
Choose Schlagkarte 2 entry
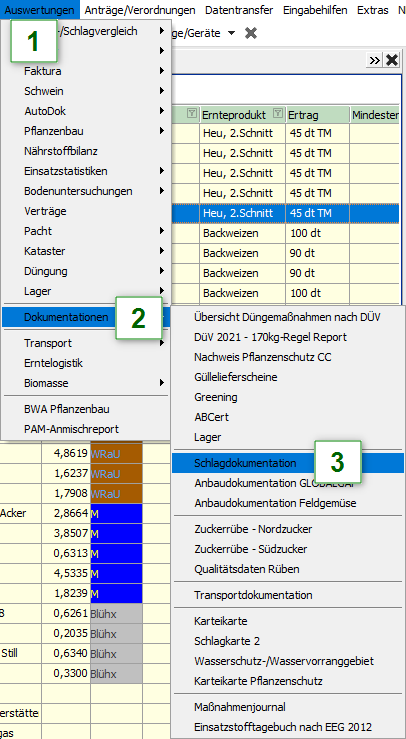288,641
